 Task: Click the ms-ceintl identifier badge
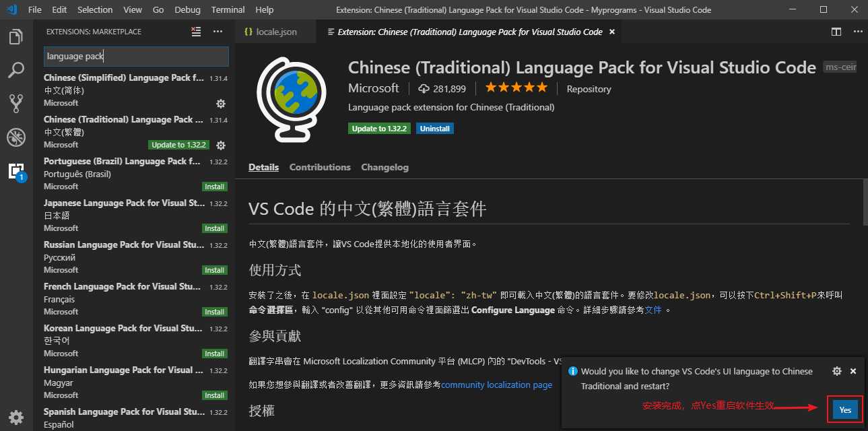pyautogui.click(x=840, y=67)
